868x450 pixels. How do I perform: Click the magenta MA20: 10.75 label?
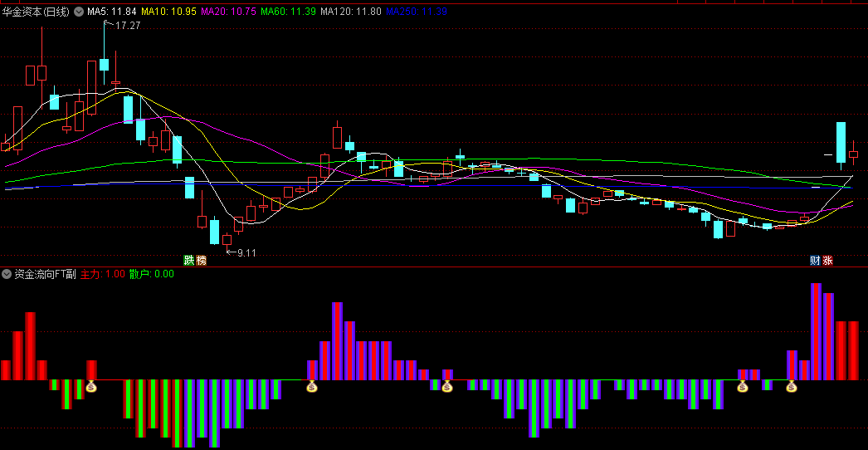pyautogui.click(x=229, y=11)
